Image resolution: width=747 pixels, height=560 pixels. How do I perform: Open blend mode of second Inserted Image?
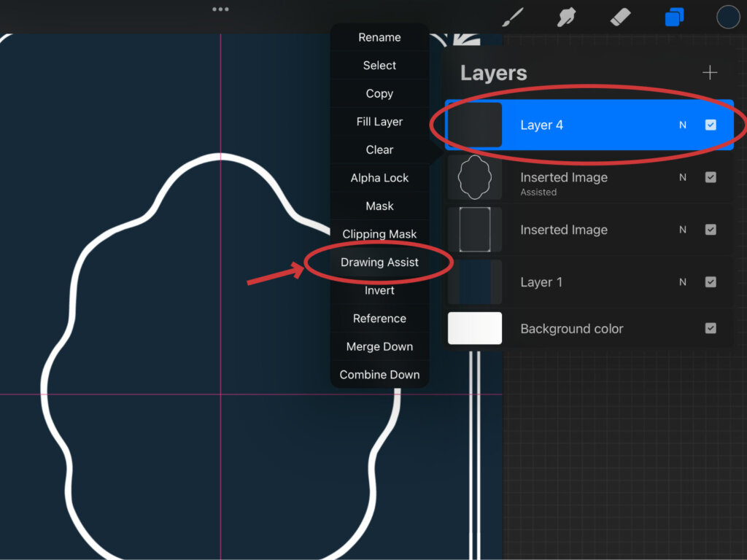(683, 230)
